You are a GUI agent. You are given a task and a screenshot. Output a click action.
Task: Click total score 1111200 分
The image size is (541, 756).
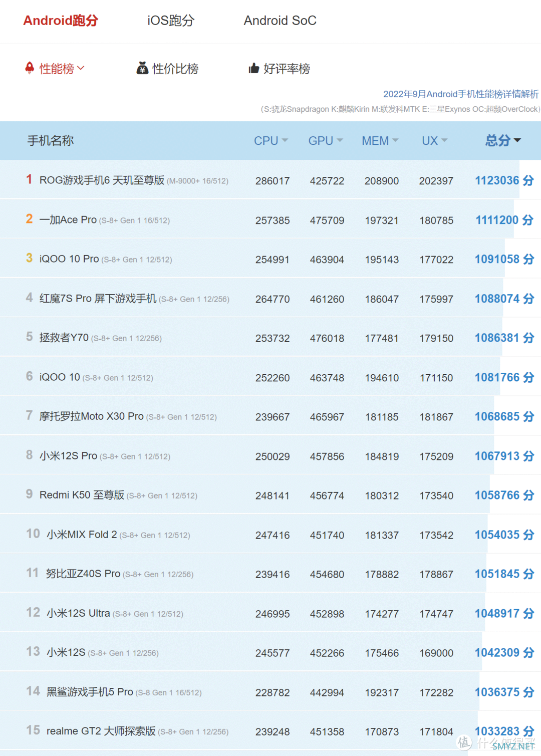[x=504, y=220]
